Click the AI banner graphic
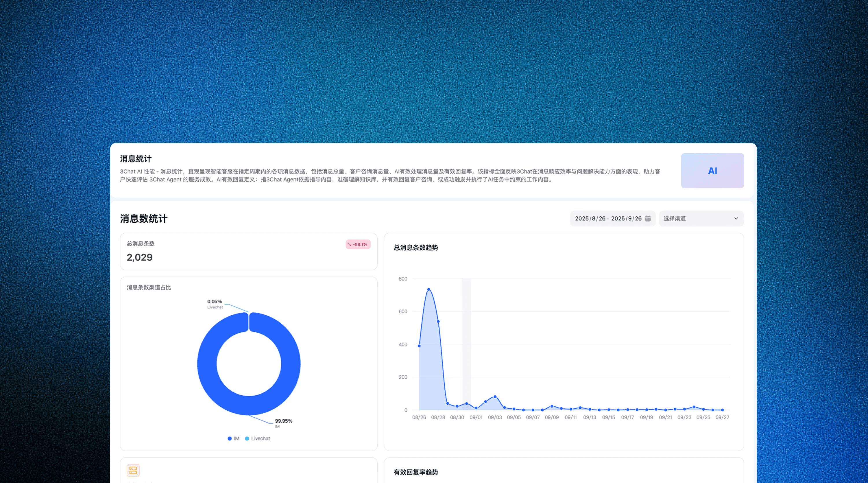The height and width of the screenshot is (483, 868). (712, 171)
